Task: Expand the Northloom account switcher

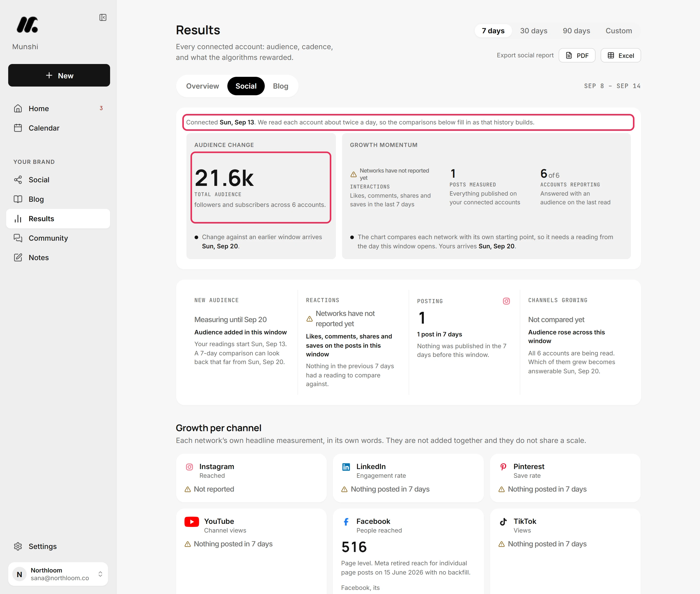Action: (100, 574)
